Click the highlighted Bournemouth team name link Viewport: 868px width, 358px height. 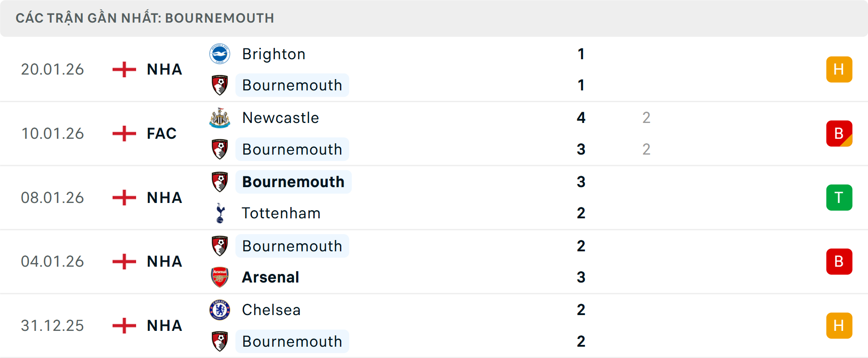293,182
